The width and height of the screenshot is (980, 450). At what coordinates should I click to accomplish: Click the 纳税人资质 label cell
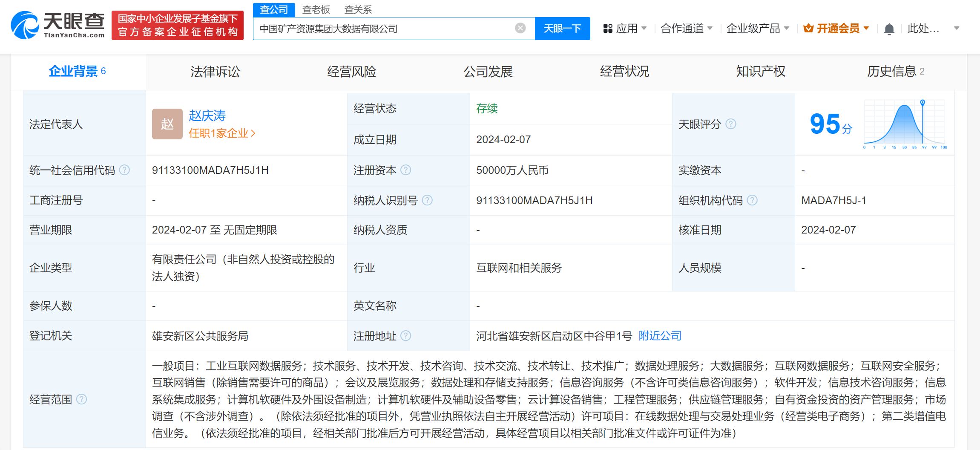point(408,230)
